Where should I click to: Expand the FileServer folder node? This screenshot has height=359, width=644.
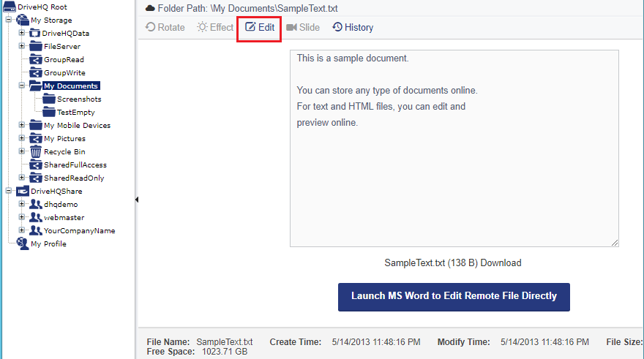[22, 46]
